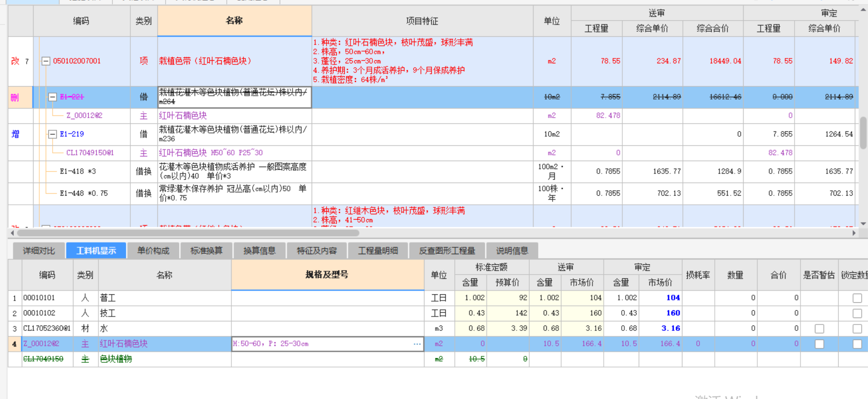868x399 pixels.
Task: Click the vertical scrollbar thumb of the upper table
Action: pyautogui.click(x=863, y=133)
